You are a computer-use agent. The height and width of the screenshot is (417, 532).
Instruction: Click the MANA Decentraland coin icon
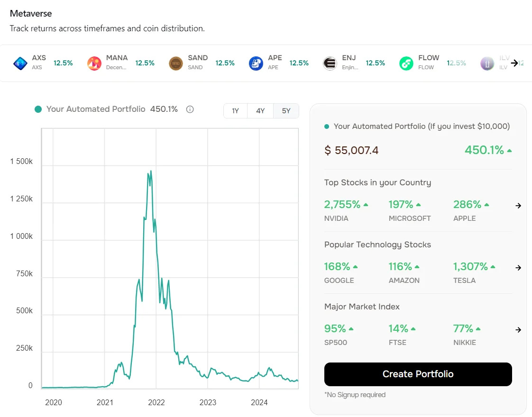[x=94, y=63]
